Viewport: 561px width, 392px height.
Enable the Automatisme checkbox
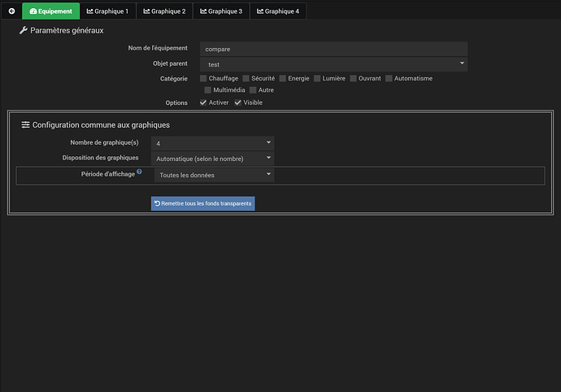click(389, 79)
